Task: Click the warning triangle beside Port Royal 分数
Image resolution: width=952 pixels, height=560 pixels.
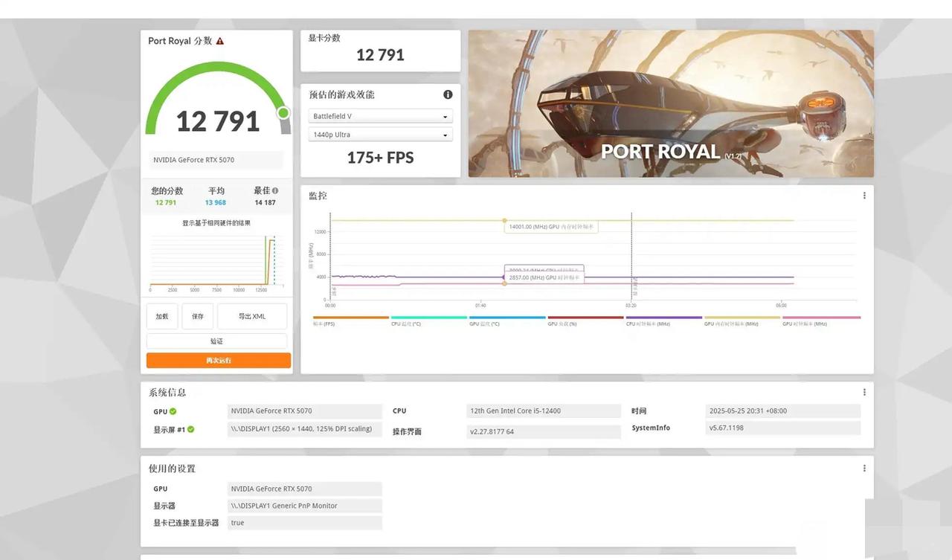Action: pyautogui.click(x=220, y=41)
